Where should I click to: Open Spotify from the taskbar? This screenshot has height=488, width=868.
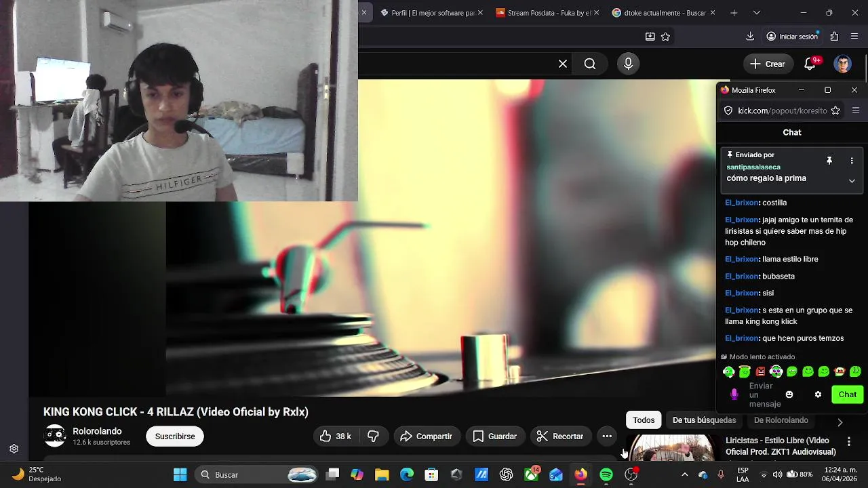tap(606, 474)
